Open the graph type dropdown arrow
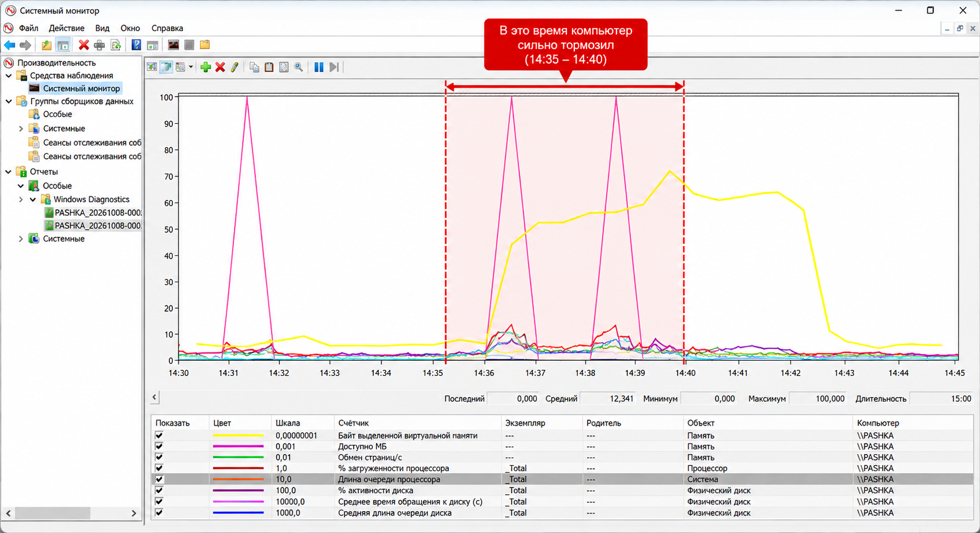The width and height of the screenshot is (980, 533). 191,67
